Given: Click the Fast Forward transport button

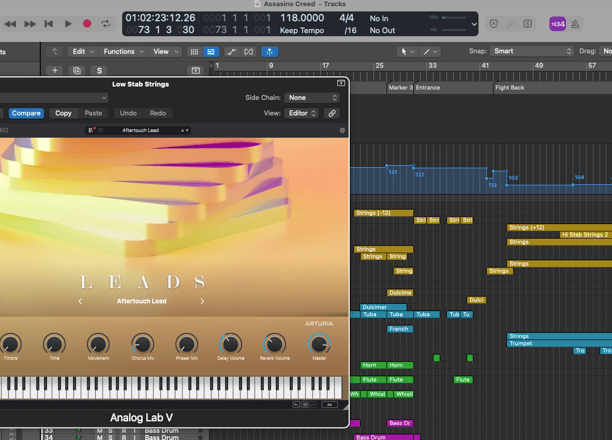Looking at the screenshot, I should point(30,24).
